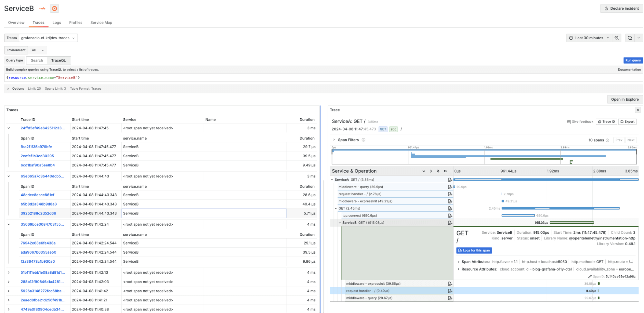
Task: Open logs icon for tcp.connect span
Action: pyautogui.click(x=450, y=216)
